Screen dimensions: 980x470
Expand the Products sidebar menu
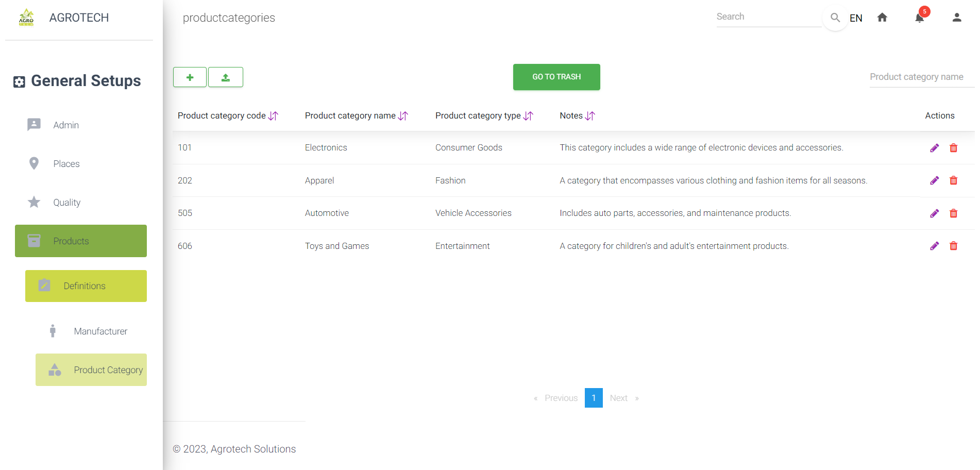pos(81,241)
